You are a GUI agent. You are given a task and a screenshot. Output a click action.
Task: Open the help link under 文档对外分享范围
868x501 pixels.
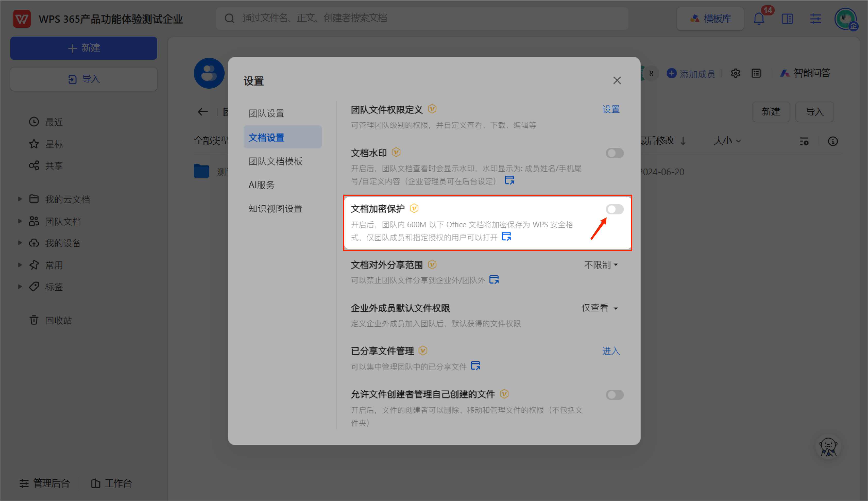coord(494,279)
